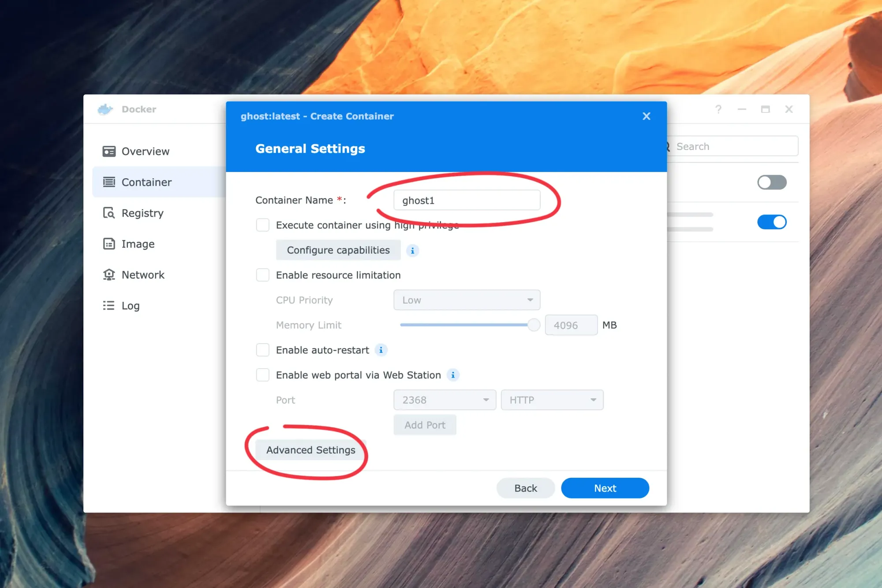The image size is (882, 588).
Task: Click the Overview sidebar icon
Action: 109,151
